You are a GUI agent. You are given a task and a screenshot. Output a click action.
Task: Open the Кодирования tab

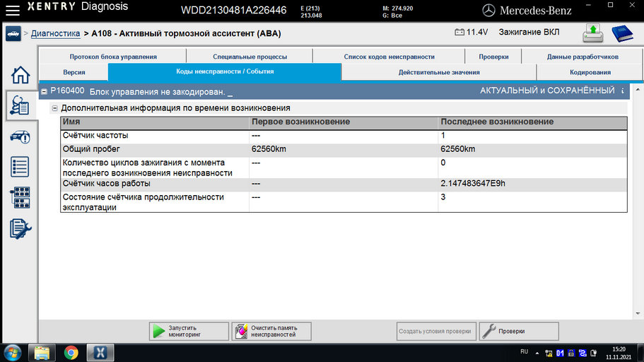pos(590,72)
